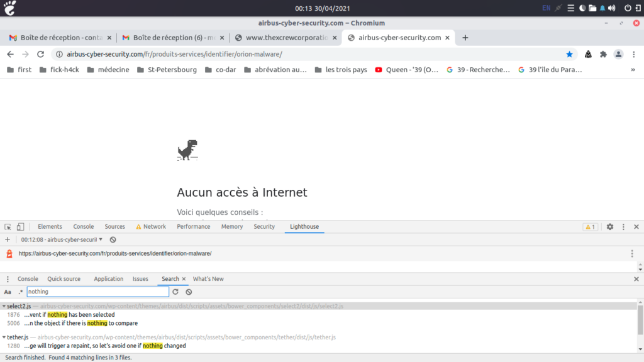Click the Lighthouse audited URL link

[x=115, y=254]
